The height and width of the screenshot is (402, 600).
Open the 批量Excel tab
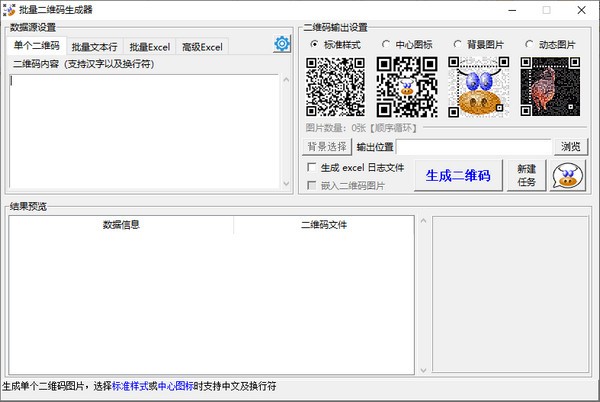150,47
